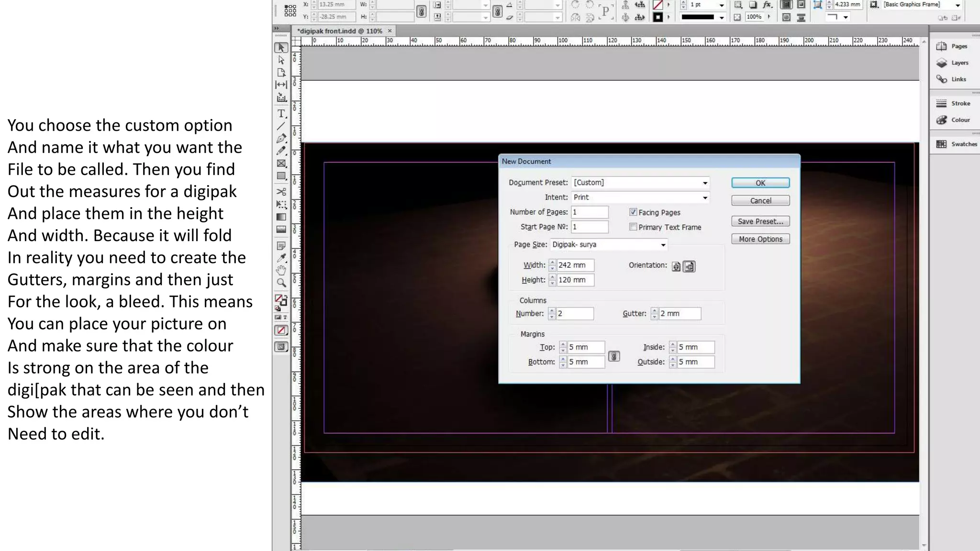Screen dimensions: 980x551
Task: Select the Selection tool
Action: (281, 48)
